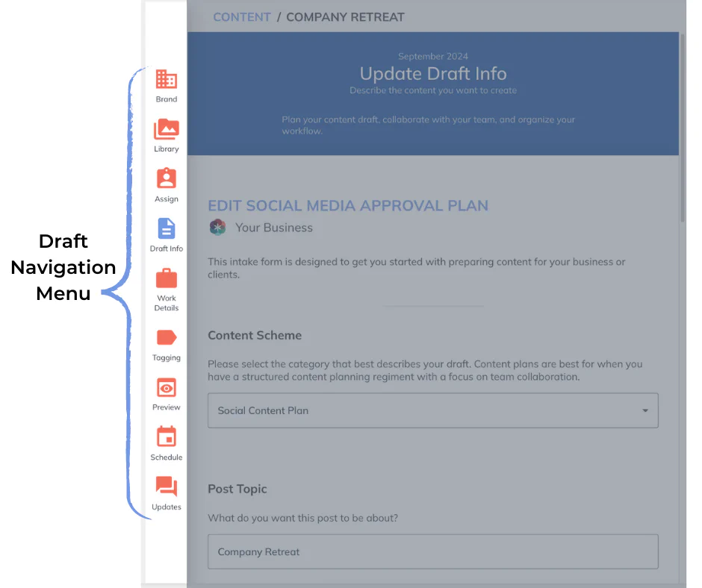Image resolution: width=702 pixels, height=588 pixels.
Task: Focus the Post Topic text field
Action: tap(432, 552)
